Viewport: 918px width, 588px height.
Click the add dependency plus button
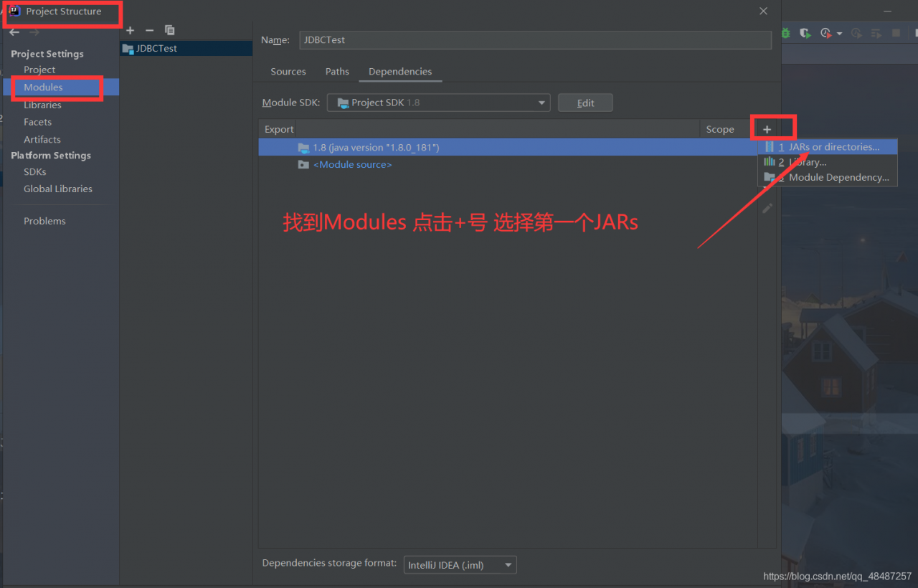click(x=767, y=129)
